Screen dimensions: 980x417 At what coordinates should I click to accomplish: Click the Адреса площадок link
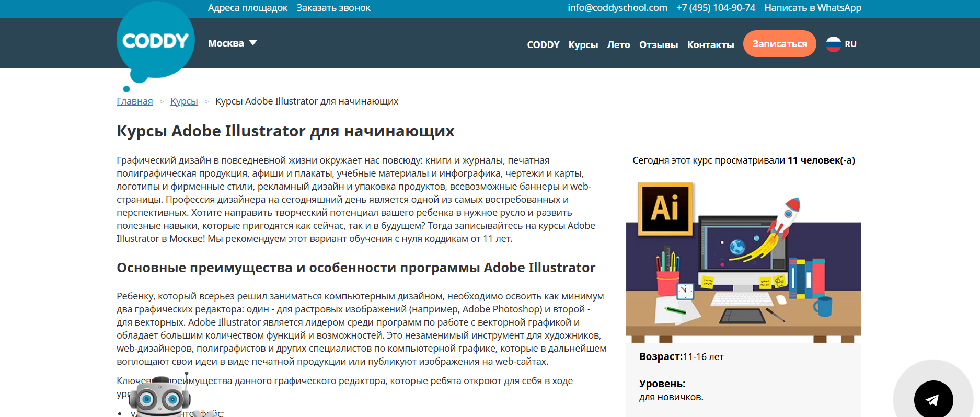pos(247,8)
